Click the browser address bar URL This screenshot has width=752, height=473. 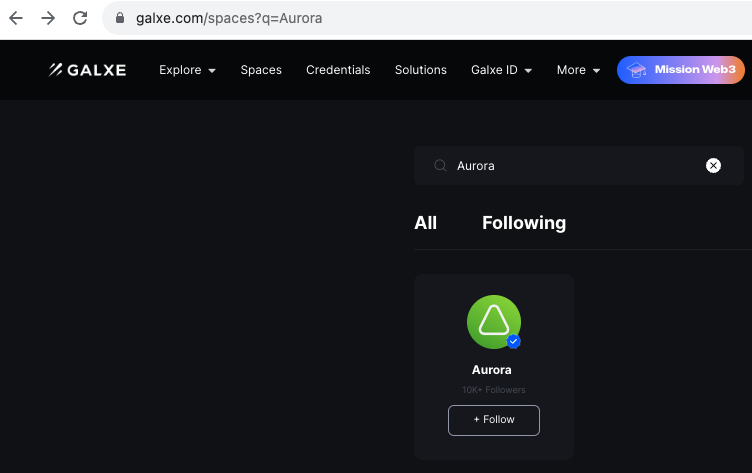[229, 18]
